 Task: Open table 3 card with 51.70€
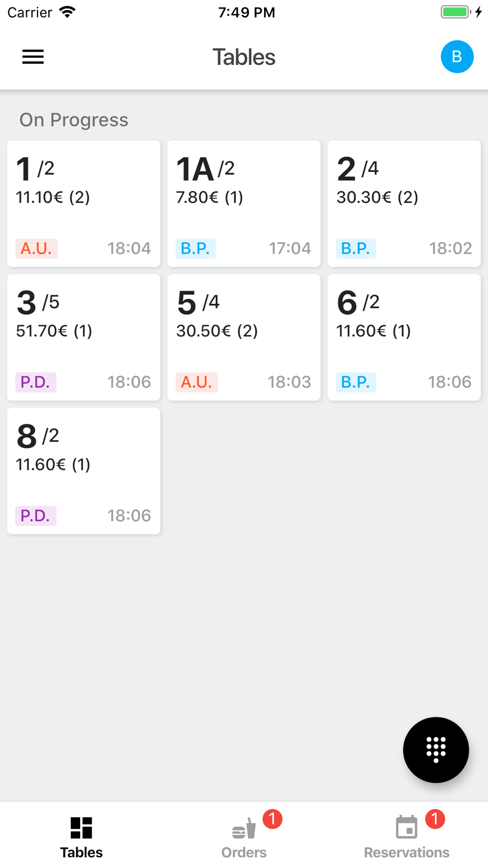tap(84, 337)
